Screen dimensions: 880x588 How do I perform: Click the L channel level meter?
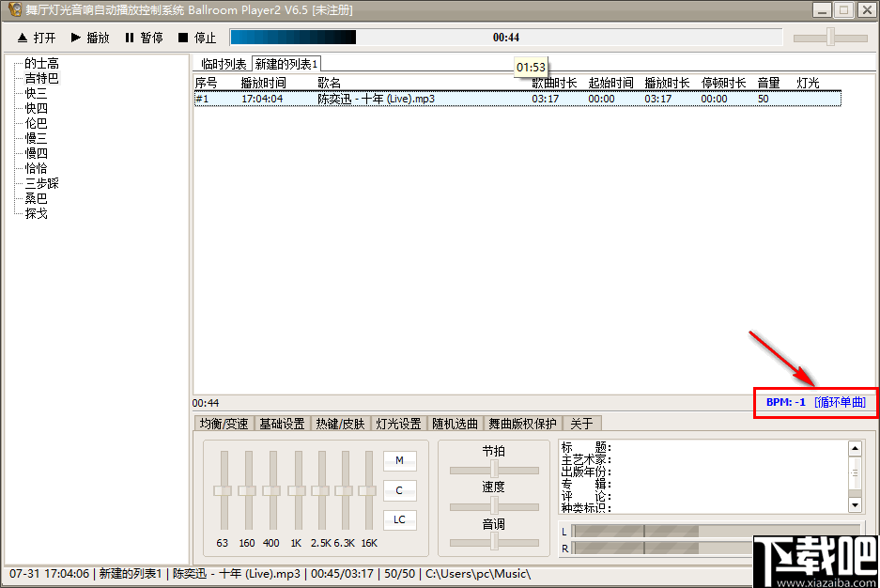pos(716,531)
